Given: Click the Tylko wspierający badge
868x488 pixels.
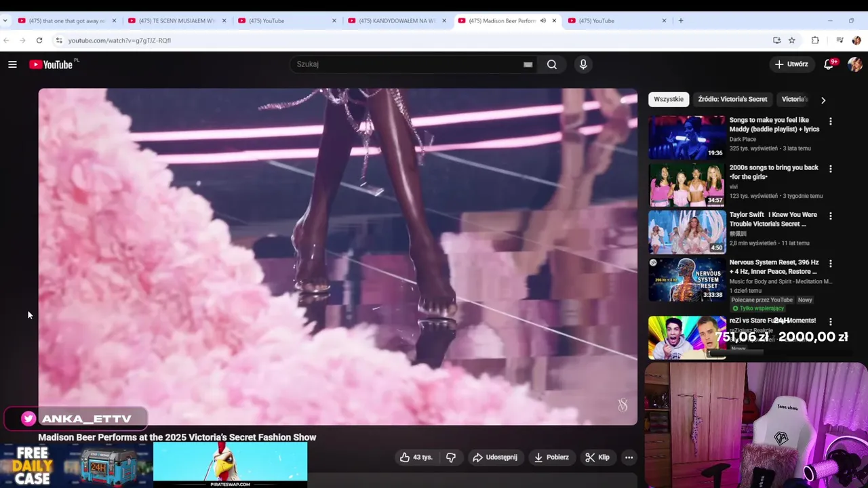Looking at the screenshot, I should (757, 308).
